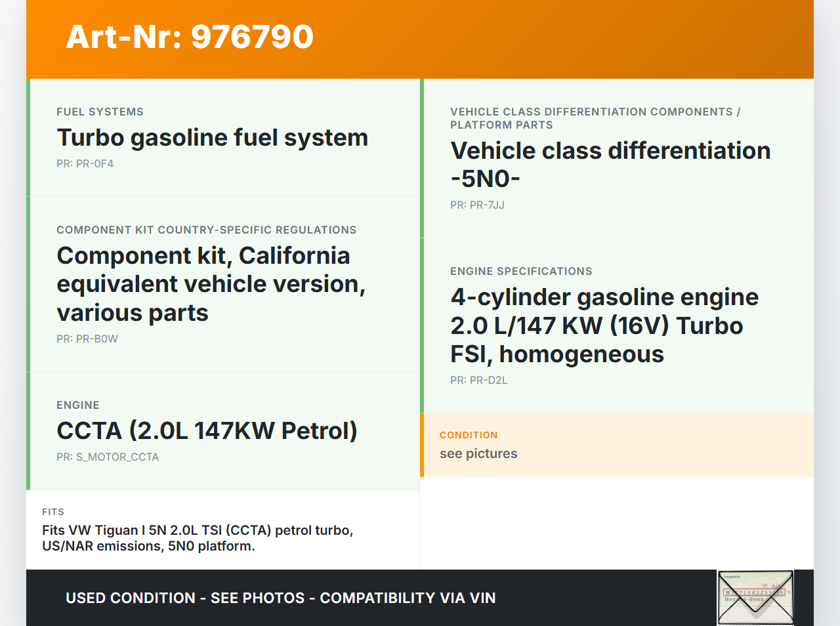Click the PR-D2L code text

point(478,381)
